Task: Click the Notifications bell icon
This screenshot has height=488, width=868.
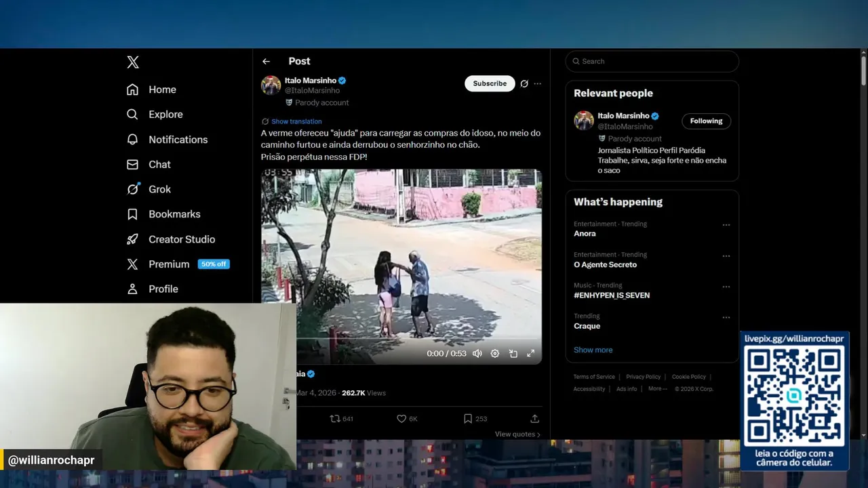Action: 132,140
